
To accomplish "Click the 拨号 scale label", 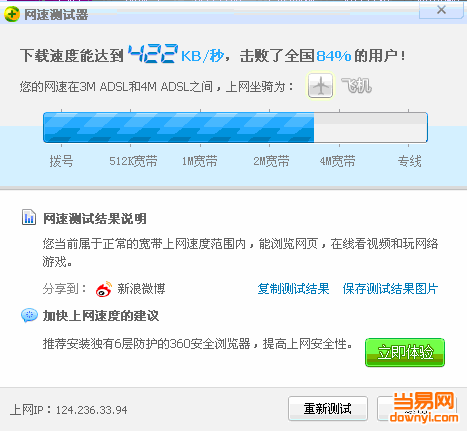I will [61, 161].
